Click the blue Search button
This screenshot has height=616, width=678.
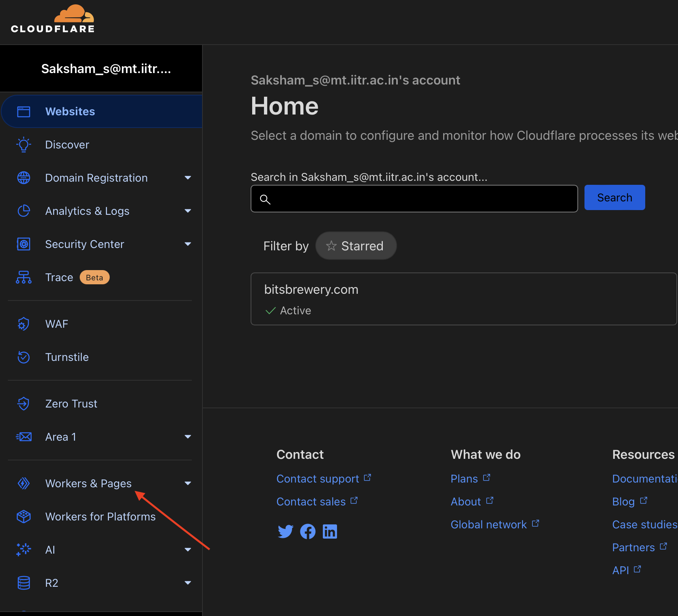(614, 197)
